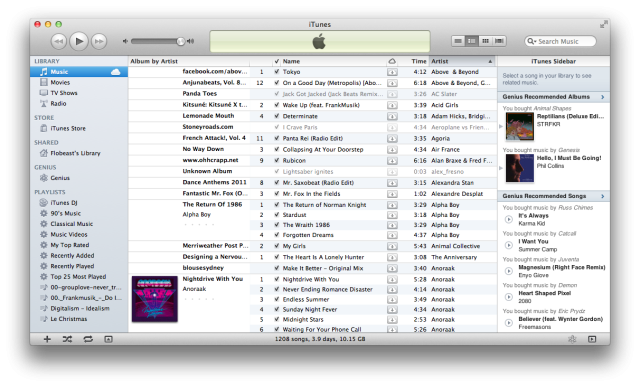Preview It's Always by Karma Kid
This screenshot has width=640, height=387.
click(509, 220)
